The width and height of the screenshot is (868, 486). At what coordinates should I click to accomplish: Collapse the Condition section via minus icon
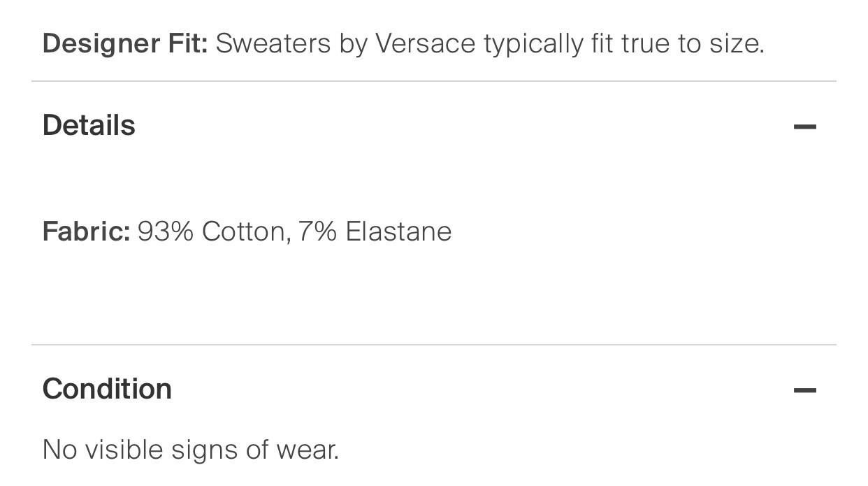point(805,390)
